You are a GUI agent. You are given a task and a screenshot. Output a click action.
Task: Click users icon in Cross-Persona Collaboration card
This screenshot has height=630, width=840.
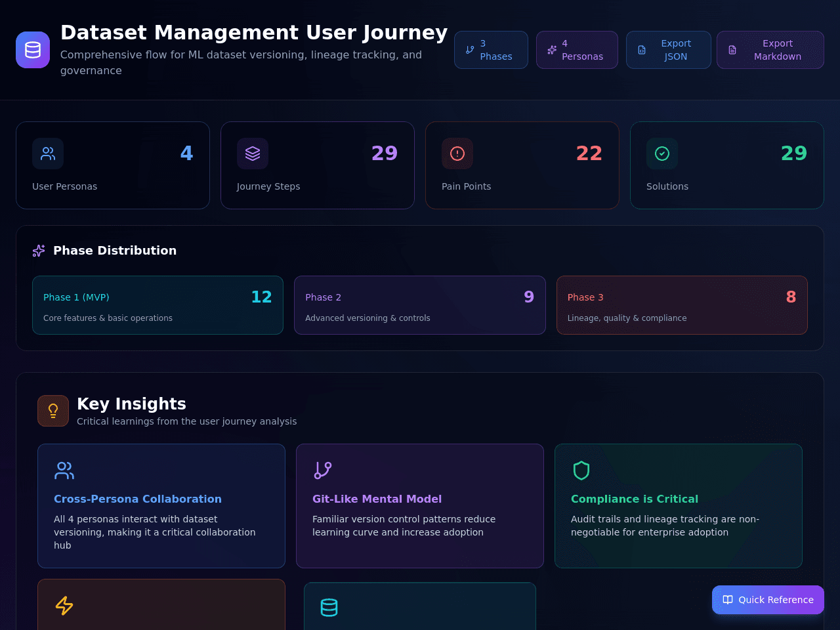[64, 471]
